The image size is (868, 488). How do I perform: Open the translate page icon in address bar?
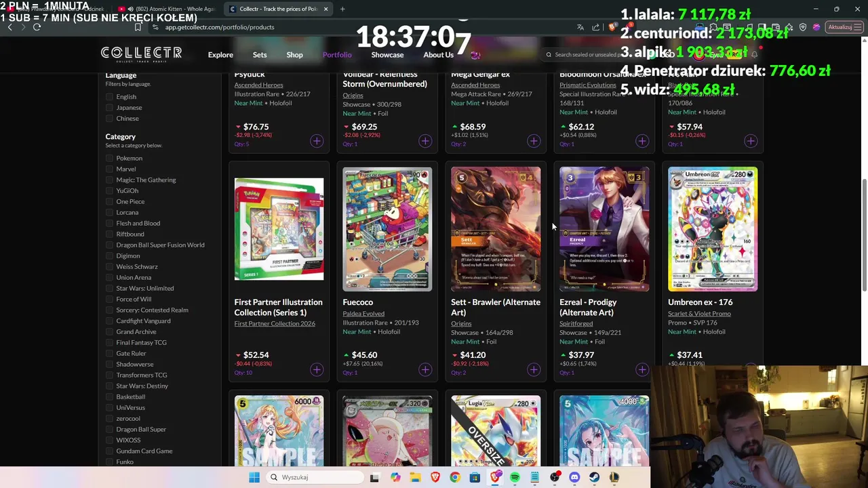pyautogui.click(x=580, y=27)
